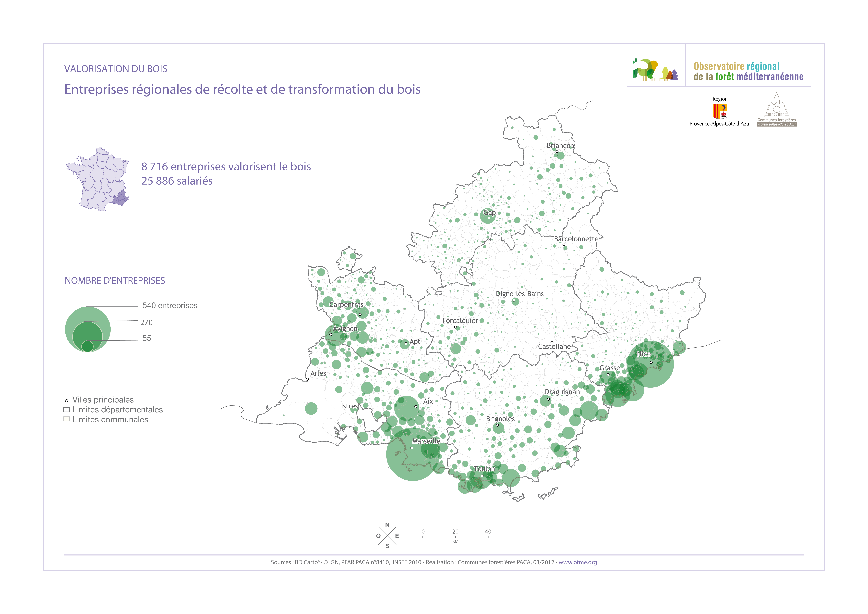Viewport: 868px width, 614px height.
Task: Click the Limites départementales legend square
Action: click(67, 410)
